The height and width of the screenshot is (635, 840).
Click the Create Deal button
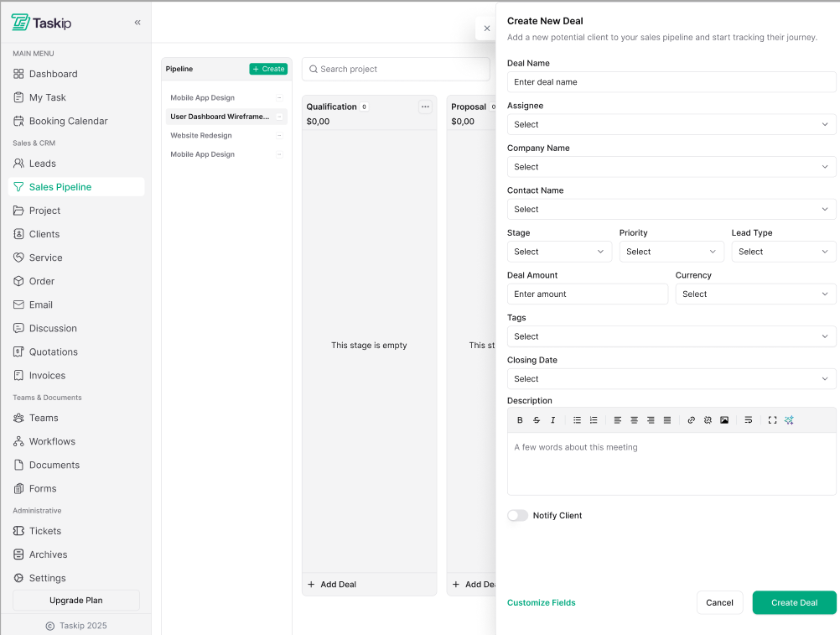(794, 602)
